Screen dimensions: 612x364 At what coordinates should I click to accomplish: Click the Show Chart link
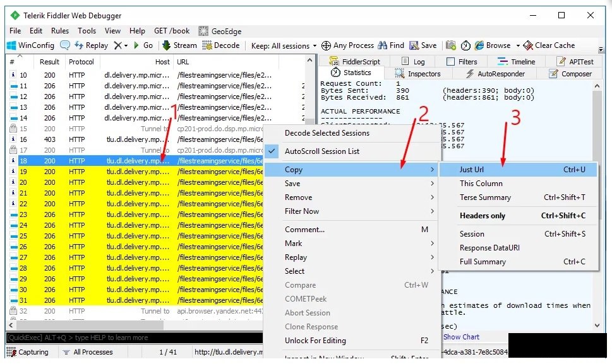(461, 337)
